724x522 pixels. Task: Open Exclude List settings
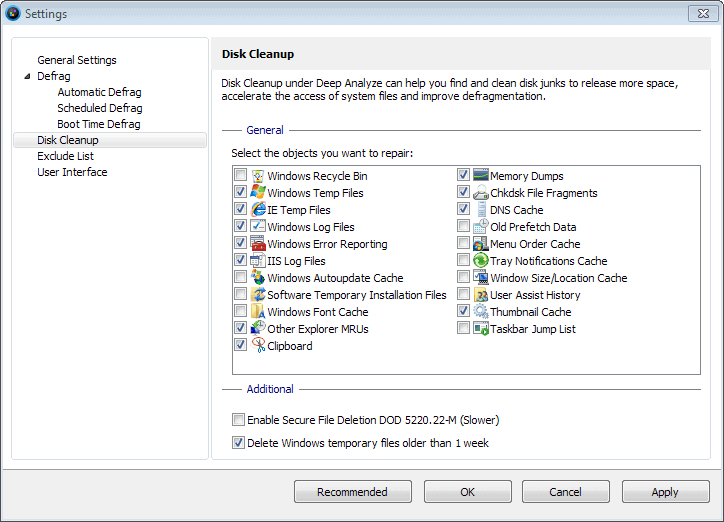pyautogui.click(x=66, y=156)
